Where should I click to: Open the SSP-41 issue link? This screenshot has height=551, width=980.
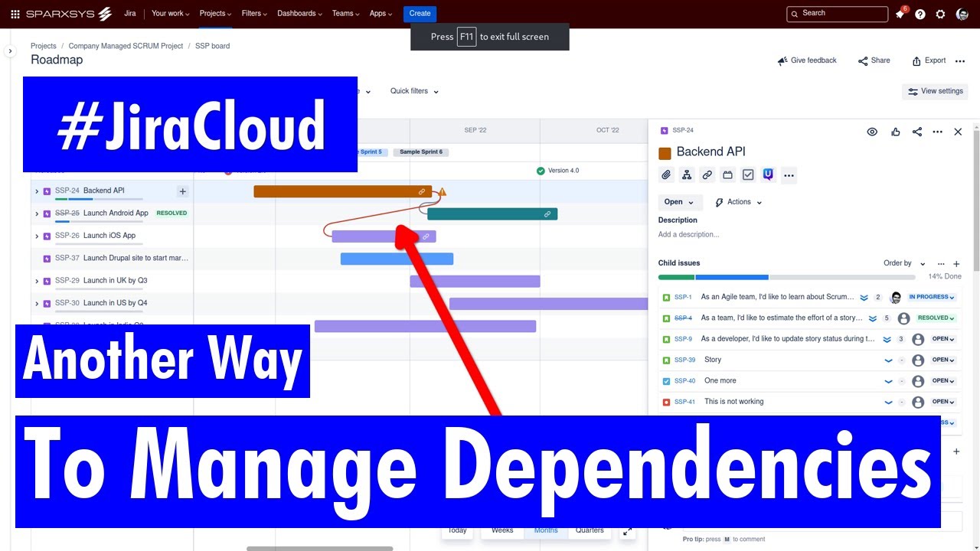coord(684,402)
